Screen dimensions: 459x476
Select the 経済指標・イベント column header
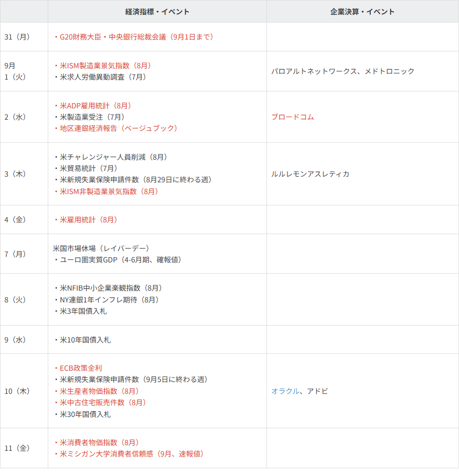point(157,11)
